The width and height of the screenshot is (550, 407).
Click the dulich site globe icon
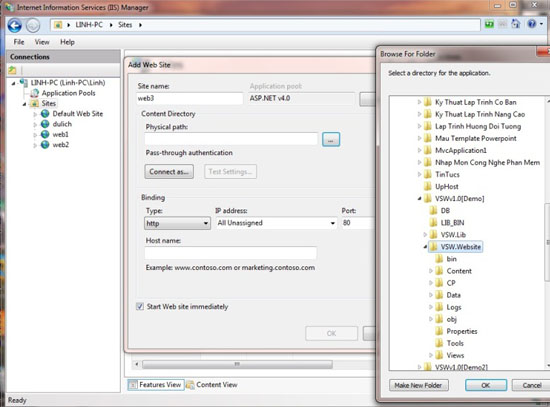pyautogui.click(x=45, y=124)
